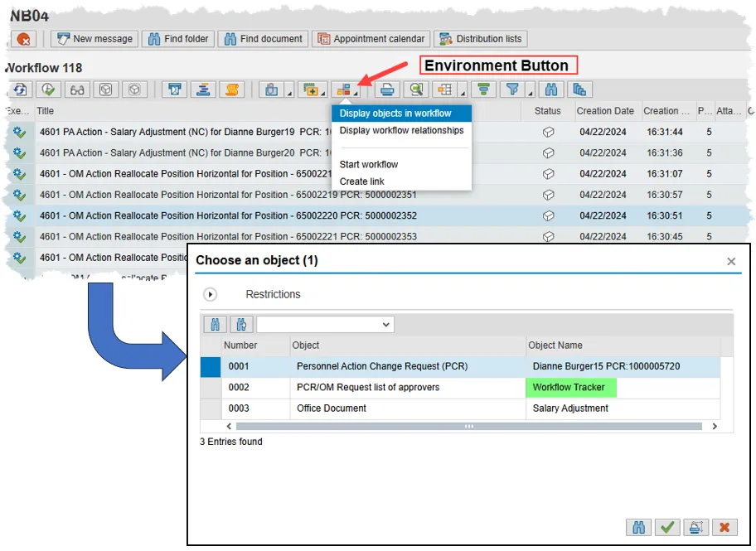Click the dialog's horizontal scrollbar
The image size is (756, 551).
pos(468,426)
